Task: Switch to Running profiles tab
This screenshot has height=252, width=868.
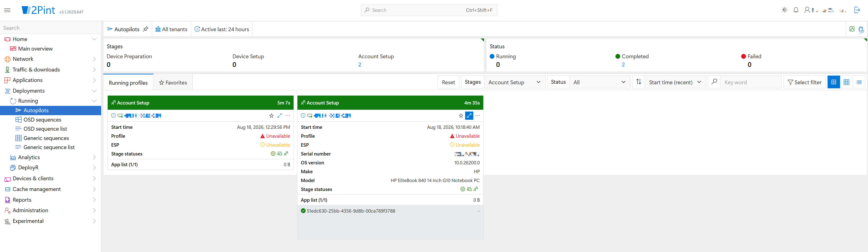Action: pos(128,83)
